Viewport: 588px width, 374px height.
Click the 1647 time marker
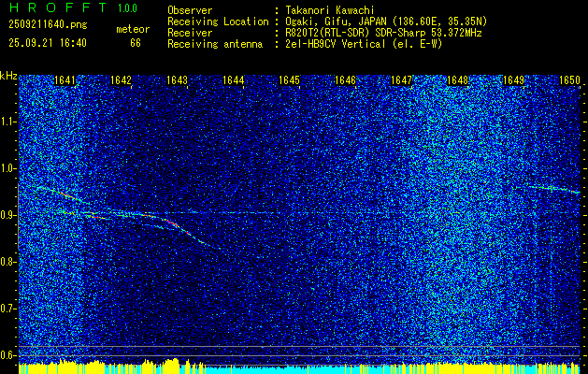point(402,80)
